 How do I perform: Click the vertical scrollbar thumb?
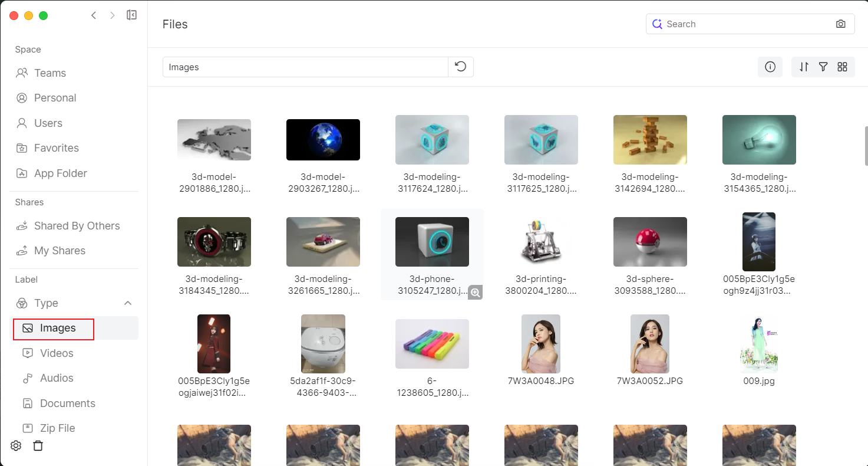(x=866, y=146)
